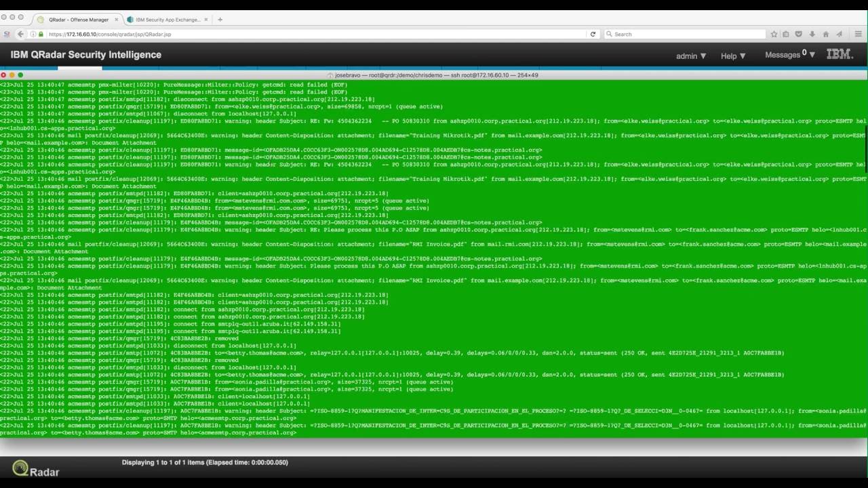Click the terminal scrollbar on right edge
The width and height of the screenshot is (868, 488).
point(865,149)
